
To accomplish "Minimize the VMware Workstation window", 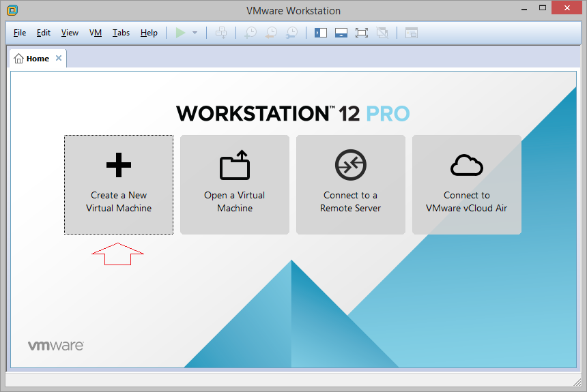I will 524,8.
